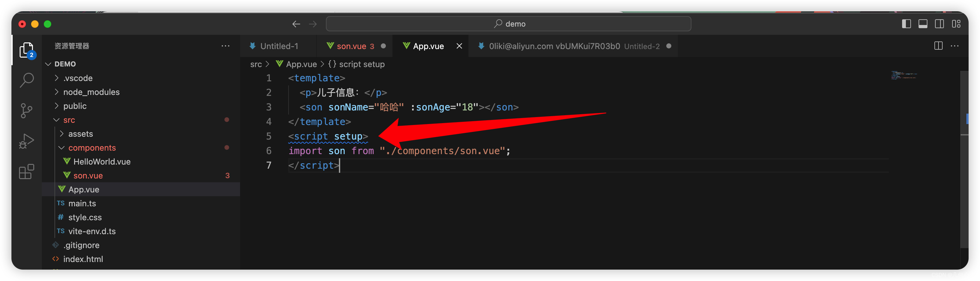This screenshot has width=980, height=281.
Task: Collapse the DEMO root folder
Action: 141,64
